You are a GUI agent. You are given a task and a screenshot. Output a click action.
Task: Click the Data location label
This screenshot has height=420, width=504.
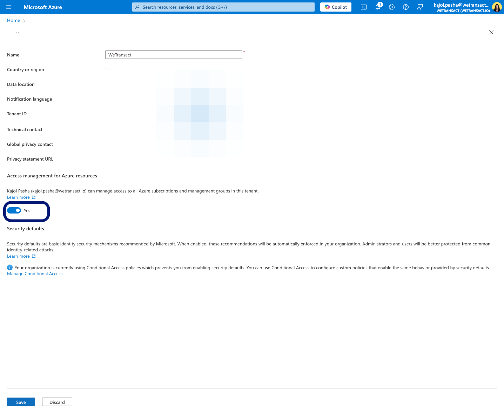coord(21,84)
